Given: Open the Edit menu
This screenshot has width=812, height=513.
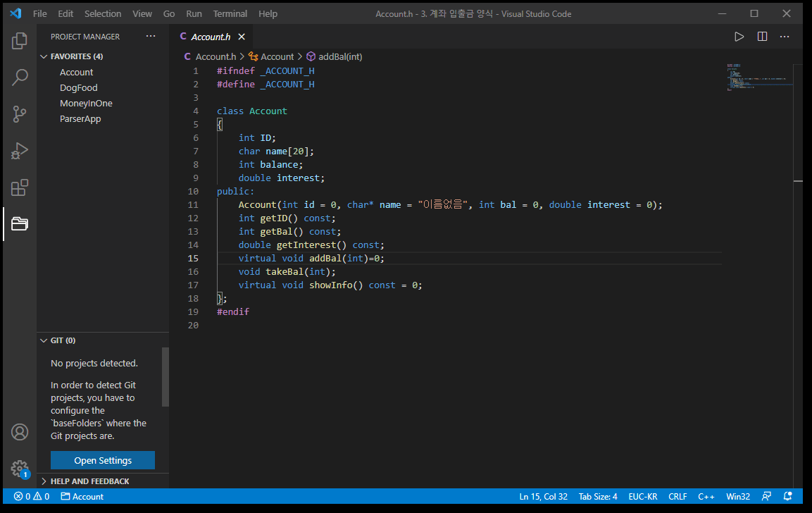Looking at the screenshot, I should point(65,14).
